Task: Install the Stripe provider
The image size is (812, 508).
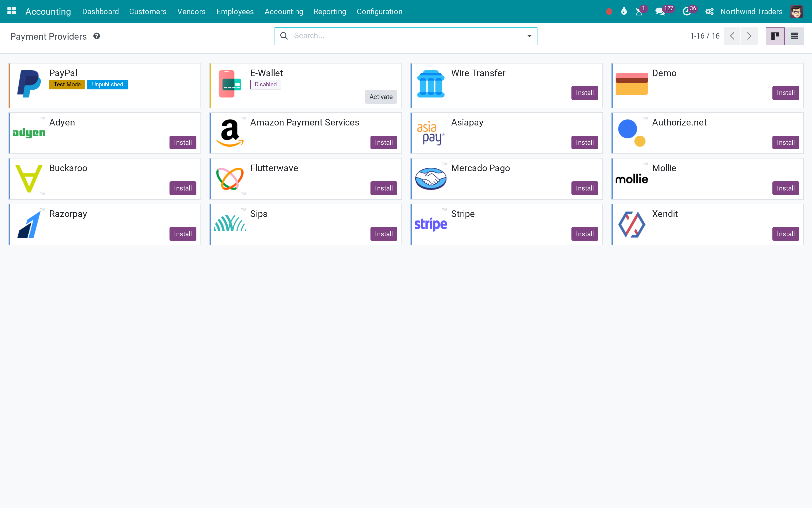Action: pyautogui.click(x=584, y=234)
